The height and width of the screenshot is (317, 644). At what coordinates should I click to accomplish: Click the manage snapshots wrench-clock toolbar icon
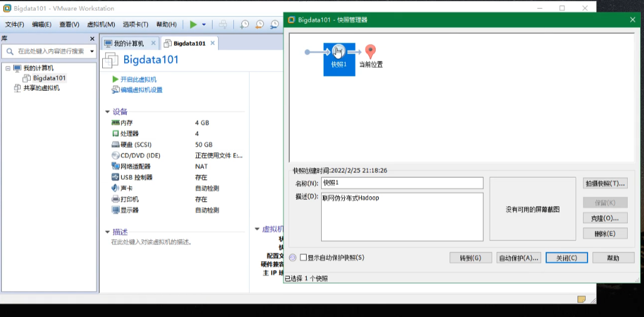tap(275, 24)
